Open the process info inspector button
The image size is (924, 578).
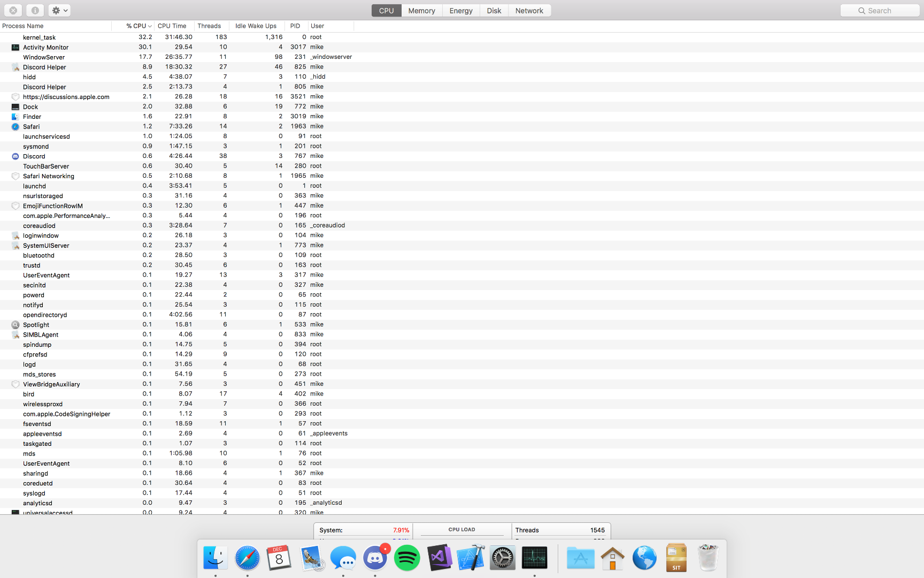click(x=35, y=10)
